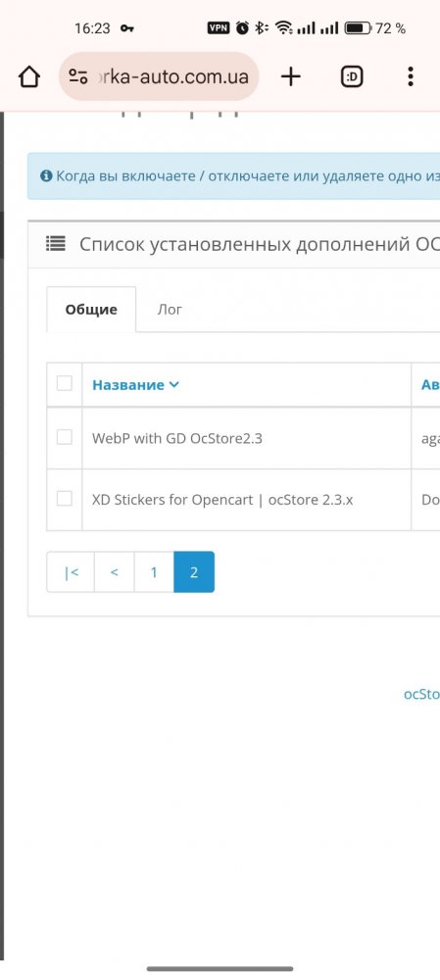Open a new tab with plus icon

pos(291,76)
